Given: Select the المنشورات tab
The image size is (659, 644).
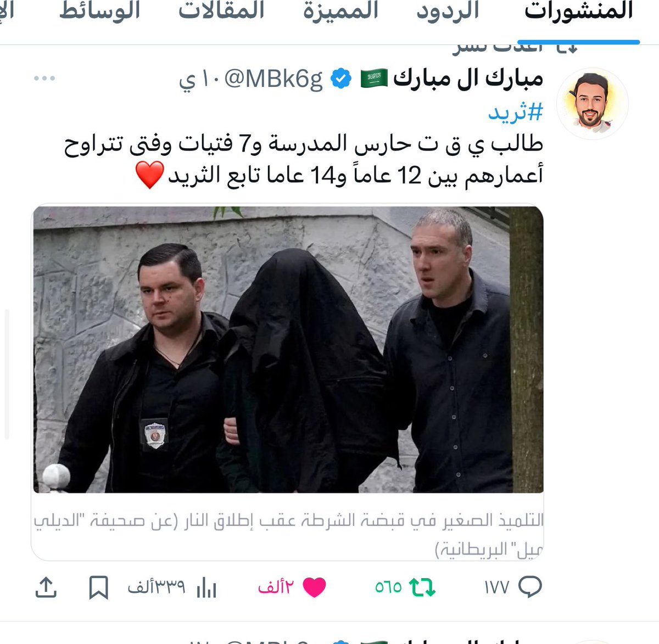Looking at the screenshot, I should pos(579,11).
